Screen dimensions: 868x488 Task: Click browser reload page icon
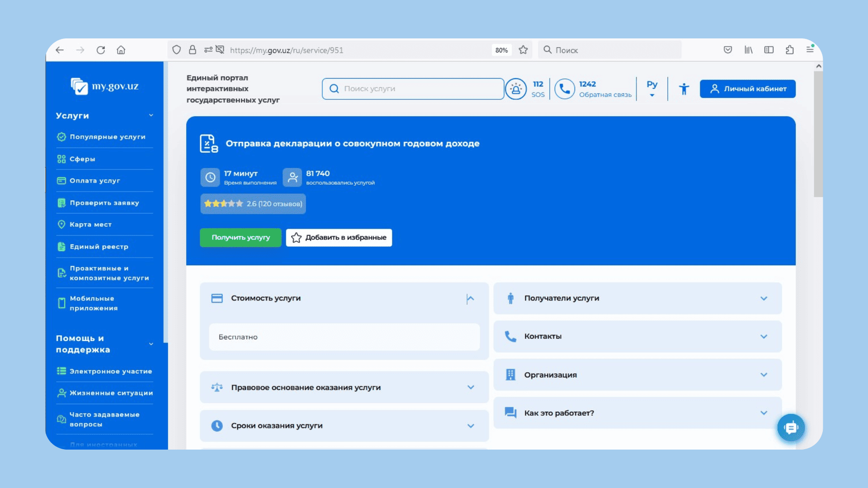(101, 50)
